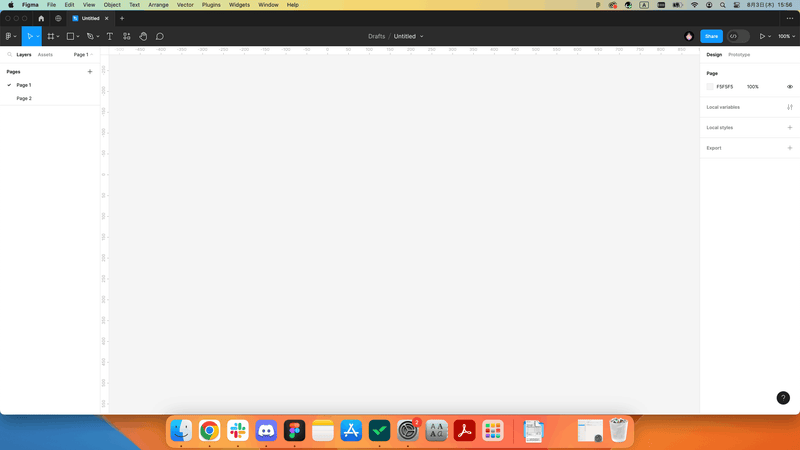Open the Resources tool
This screenshot has width=800, height=450.
pos(127,36)
